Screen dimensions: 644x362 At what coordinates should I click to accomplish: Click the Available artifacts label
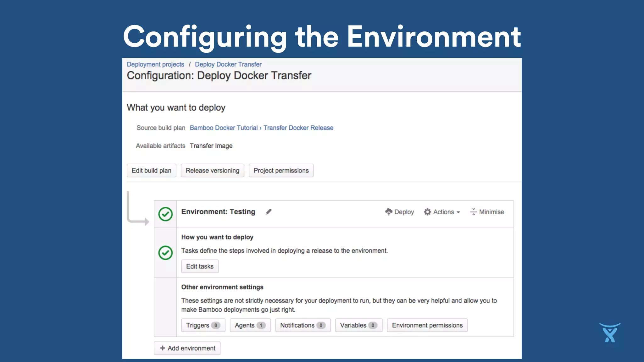(x=160, y=146)
